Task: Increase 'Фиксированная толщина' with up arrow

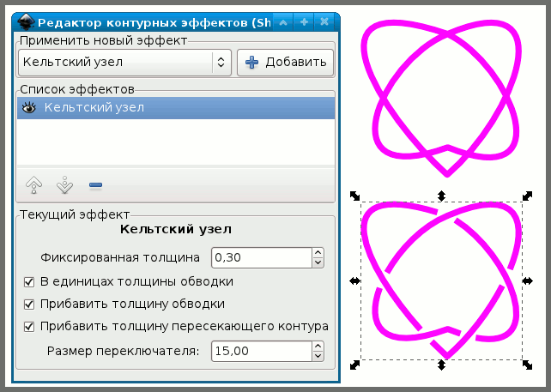Action: [x=318, y=252]
